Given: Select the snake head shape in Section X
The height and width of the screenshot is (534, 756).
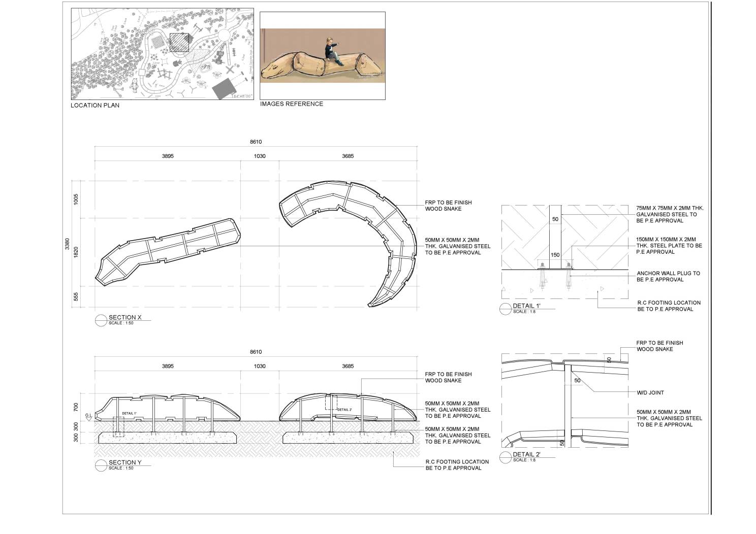Looking at the screenshot, I should (109, 269).
